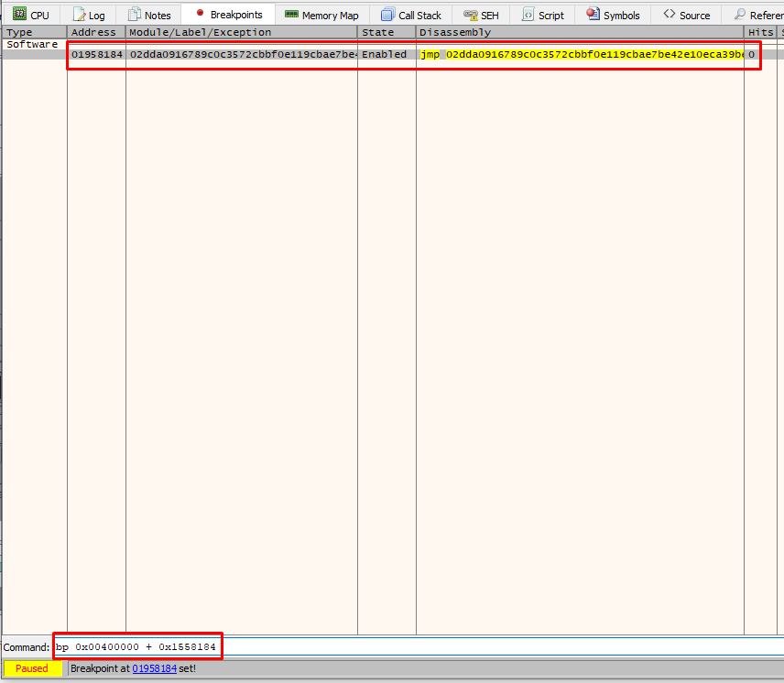
Task: Click the References tab magnifier icon
Action: 740,14
